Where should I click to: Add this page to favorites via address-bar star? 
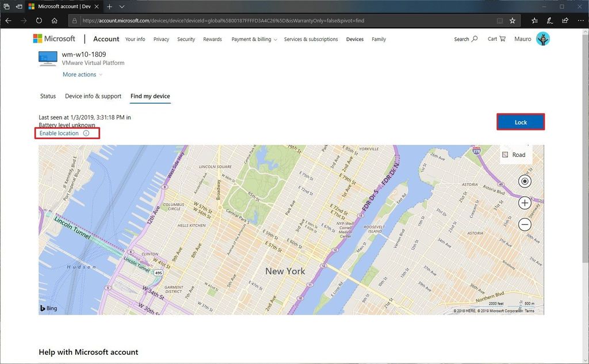coord(512,20)
